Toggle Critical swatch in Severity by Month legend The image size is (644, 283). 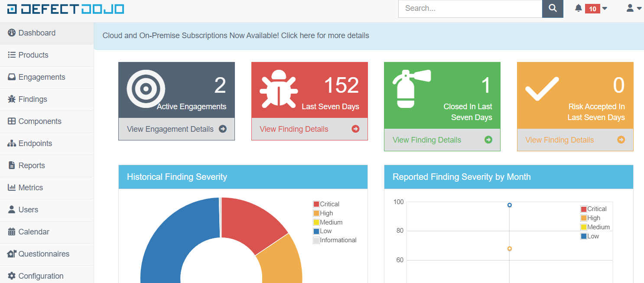tap(584, 209)
